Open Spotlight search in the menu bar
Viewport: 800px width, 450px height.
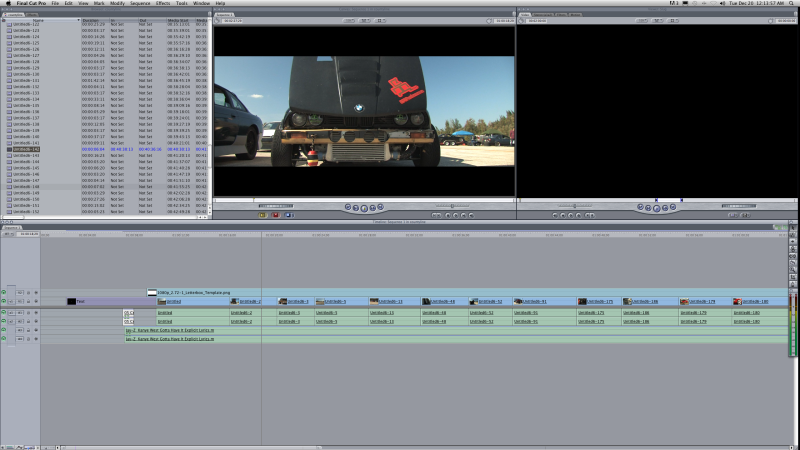792,3
